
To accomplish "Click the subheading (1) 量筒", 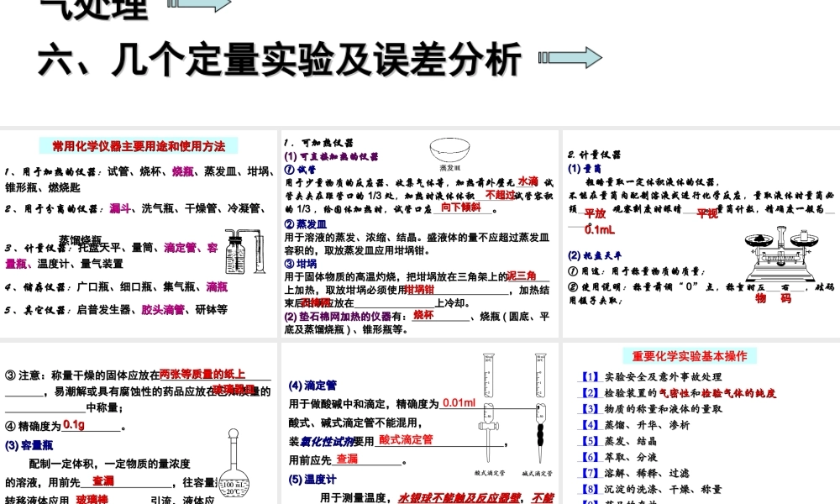I will click(585, 169).
